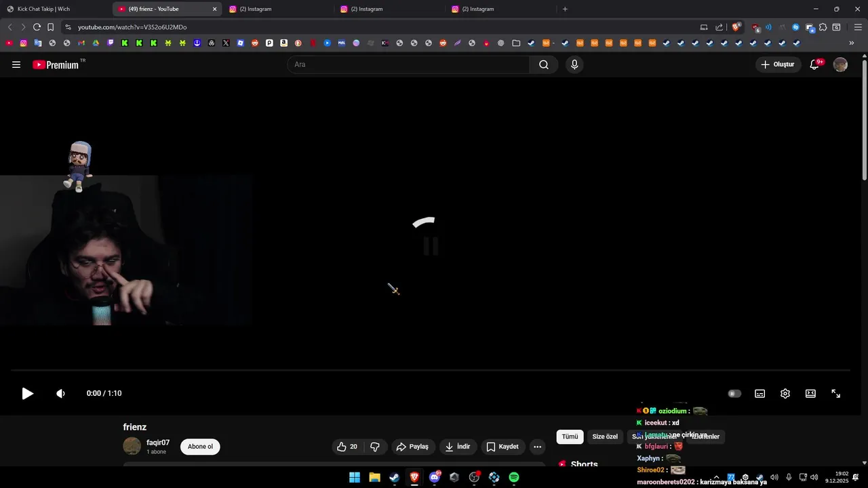The image size is (868, 488).
Task: Save video using Kaydet button
Action: point(503,447)
